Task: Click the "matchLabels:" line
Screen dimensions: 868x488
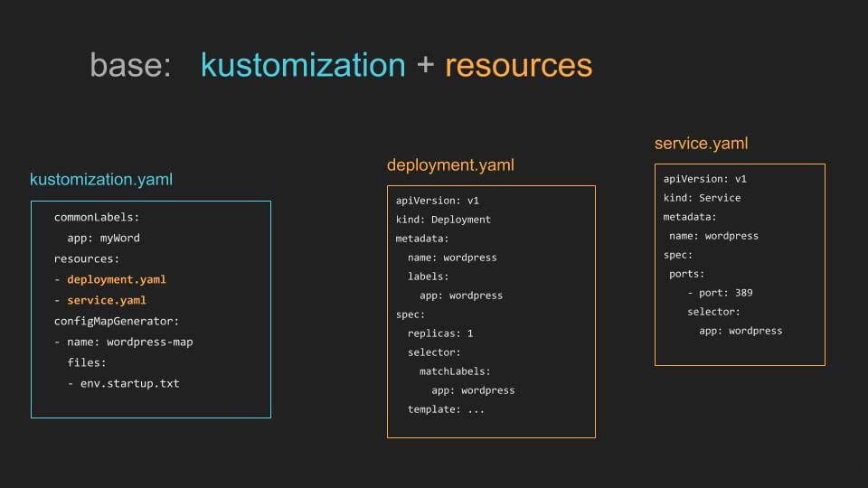Action: pyautogui.click(x=455, y=371)
